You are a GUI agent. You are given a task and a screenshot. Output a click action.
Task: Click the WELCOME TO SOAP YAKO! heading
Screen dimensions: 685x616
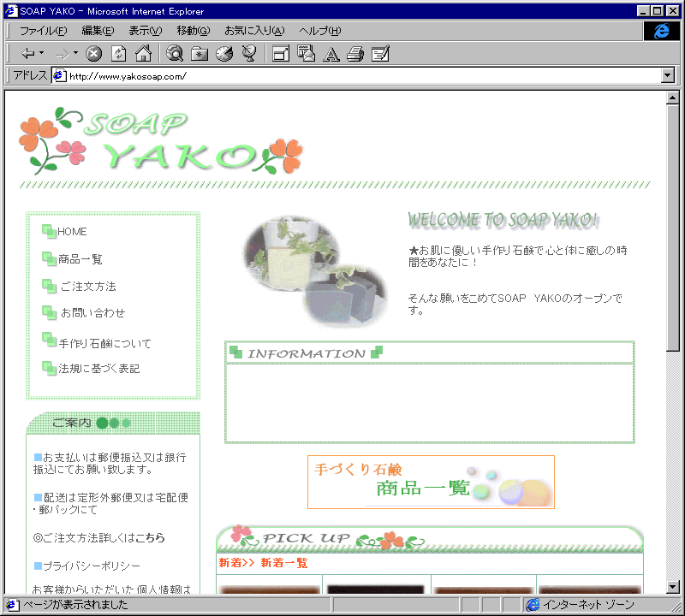tap(503, 220)
